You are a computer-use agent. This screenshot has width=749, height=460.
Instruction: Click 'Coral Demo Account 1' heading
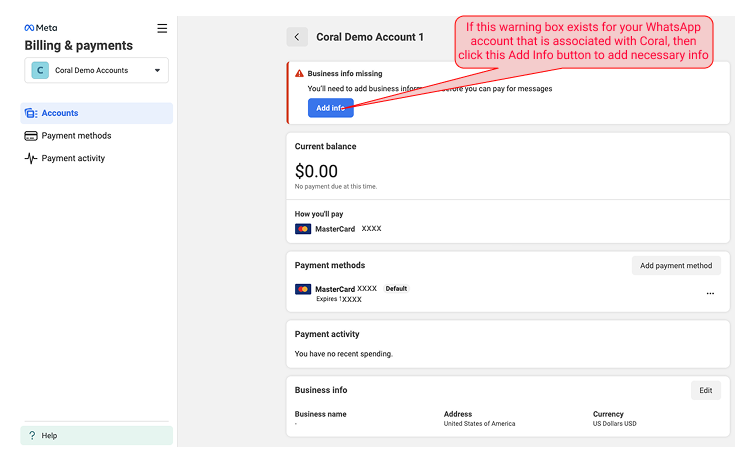[370, 37]
